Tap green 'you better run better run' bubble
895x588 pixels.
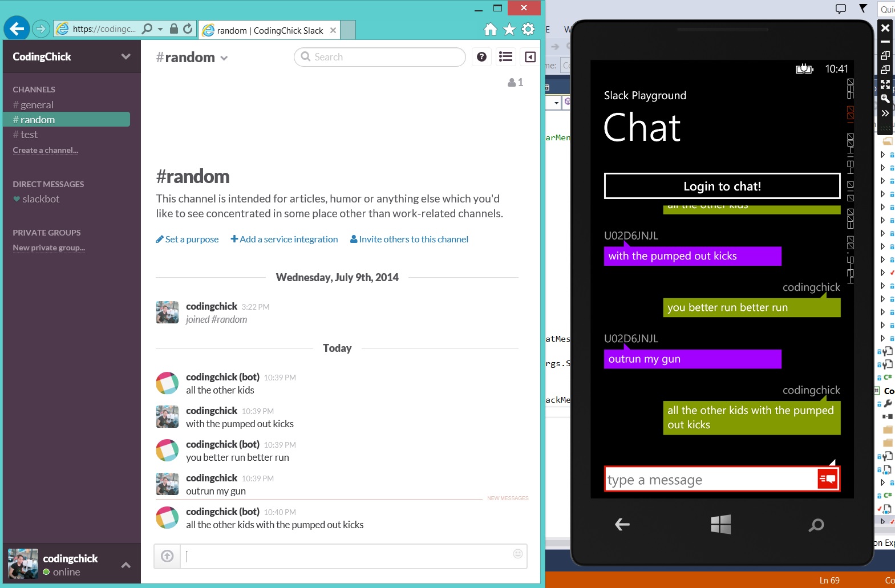click(x=752, y=307)
